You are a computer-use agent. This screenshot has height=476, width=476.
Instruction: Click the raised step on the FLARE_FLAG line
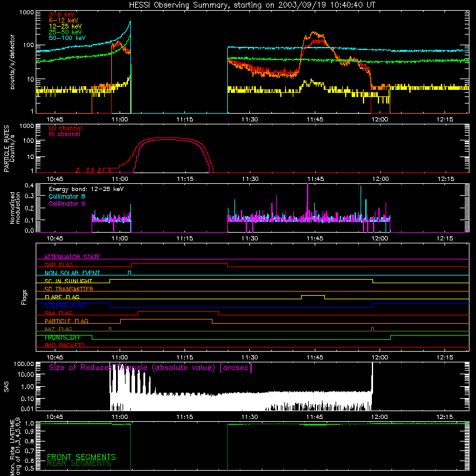[313, 295]
